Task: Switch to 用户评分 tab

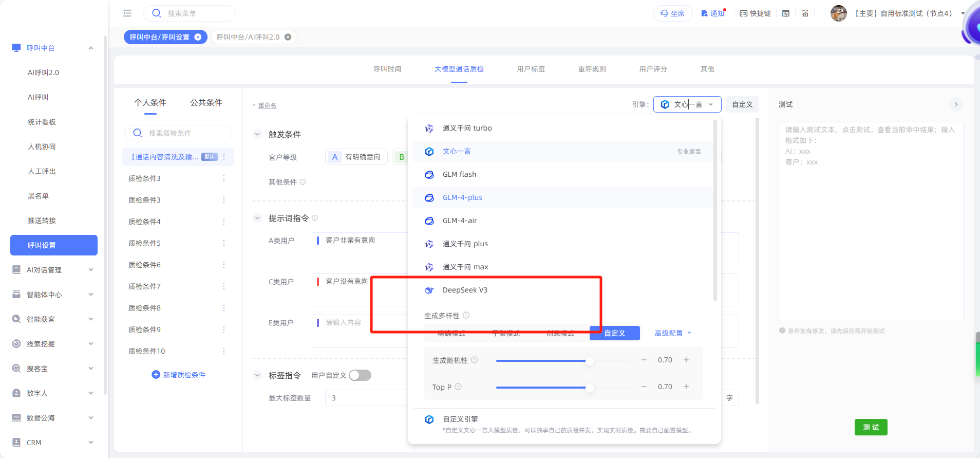Action: point(653,69)
